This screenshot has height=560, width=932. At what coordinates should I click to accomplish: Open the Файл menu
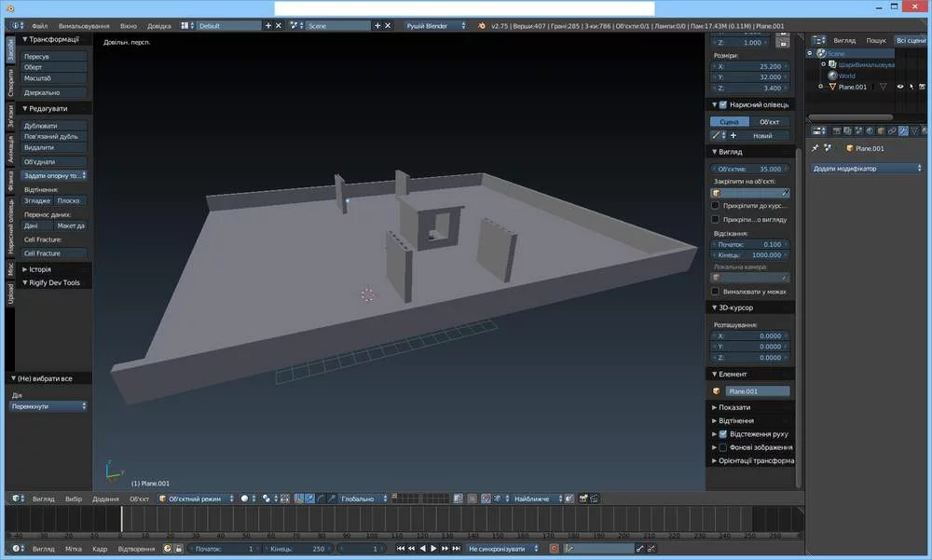[39, 26]
